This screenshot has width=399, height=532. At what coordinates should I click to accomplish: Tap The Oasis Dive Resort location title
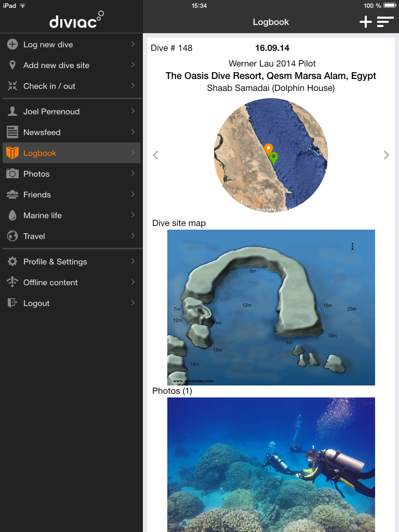pos(271,76)
